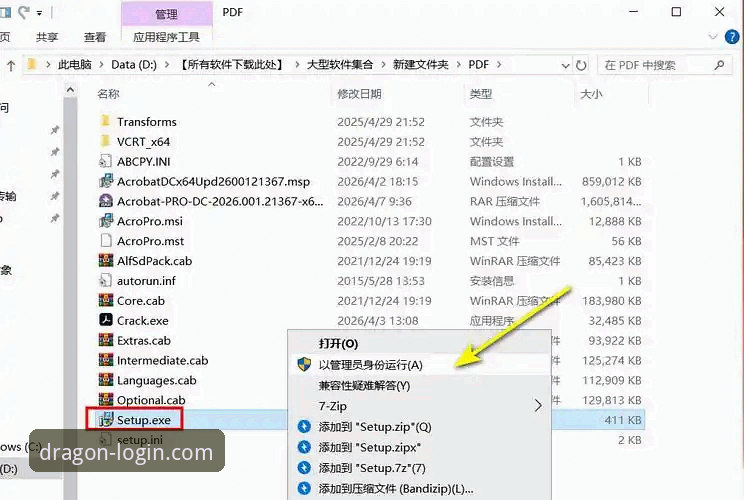Click the Core.cab archive icon
744x500 pixels.
[x=105, y=300]
